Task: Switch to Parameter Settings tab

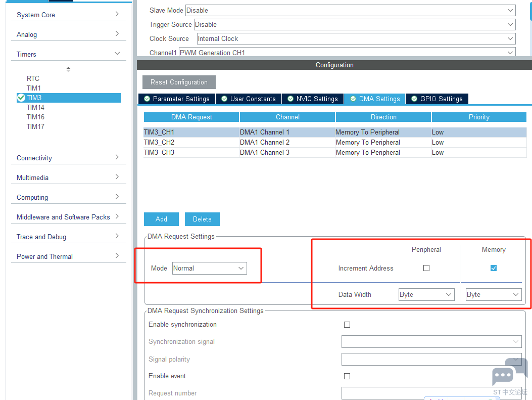Action: (x=177, y=99)
